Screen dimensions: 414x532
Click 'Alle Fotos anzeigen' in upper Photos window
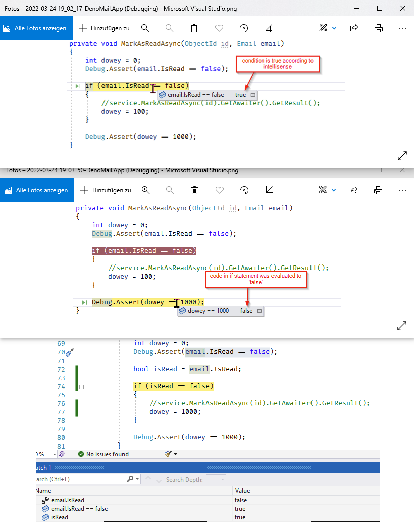point(36,28)
